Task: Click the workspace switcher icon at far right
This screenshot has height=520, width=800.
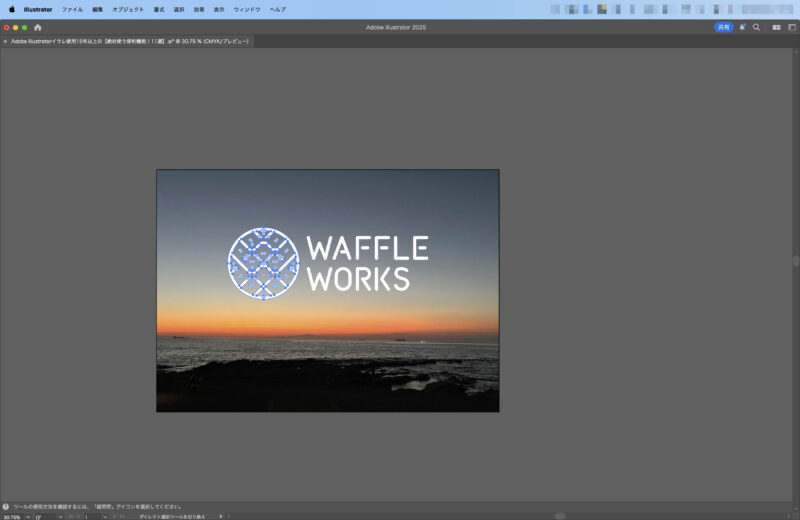Action: [790, 27]
